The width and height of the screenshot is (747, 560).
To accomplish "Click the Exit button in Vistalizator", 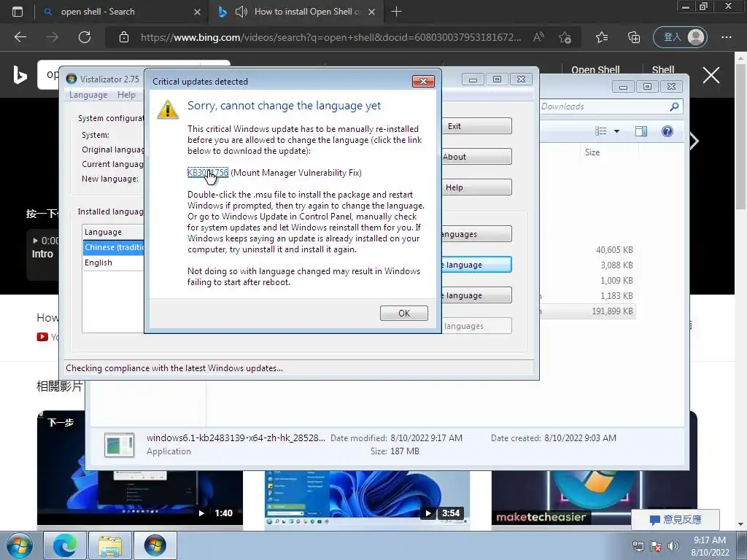I will point(476,126).
